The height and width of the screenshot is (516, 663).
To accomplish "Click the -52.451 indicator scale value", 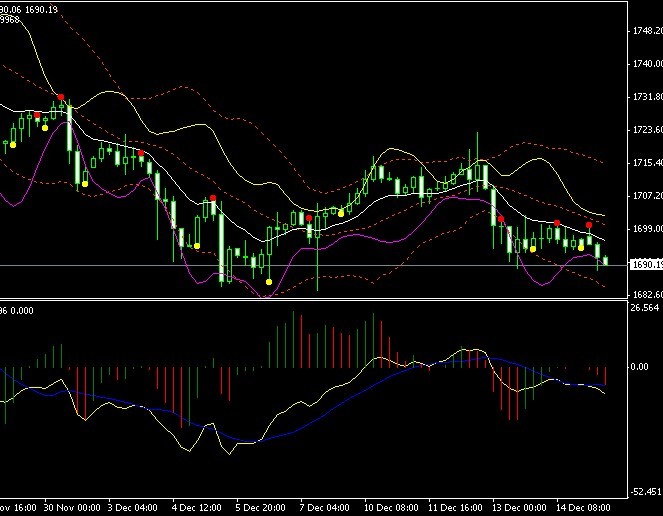I will tap(646, 491).
